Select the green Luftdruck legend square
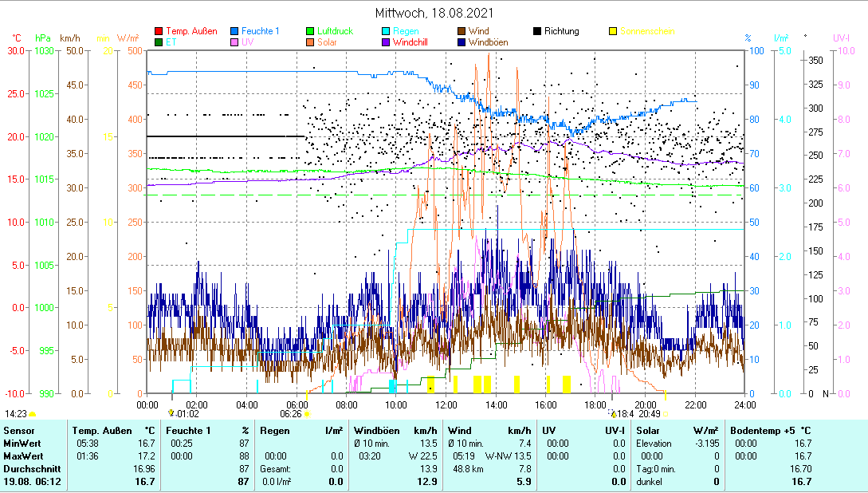The width and height of the screenshot is (868, 493). 312,32
